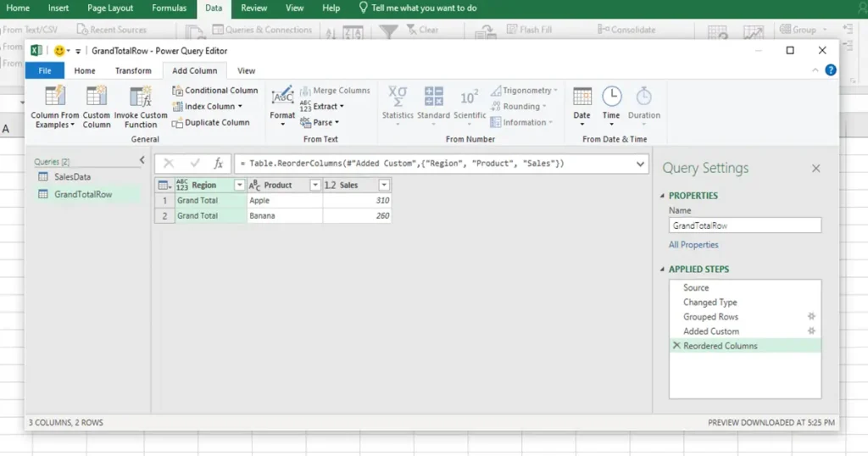Viewport: 868px width, 456px height.
Task: Click the fx formula icon
Action: coord(218,164)
